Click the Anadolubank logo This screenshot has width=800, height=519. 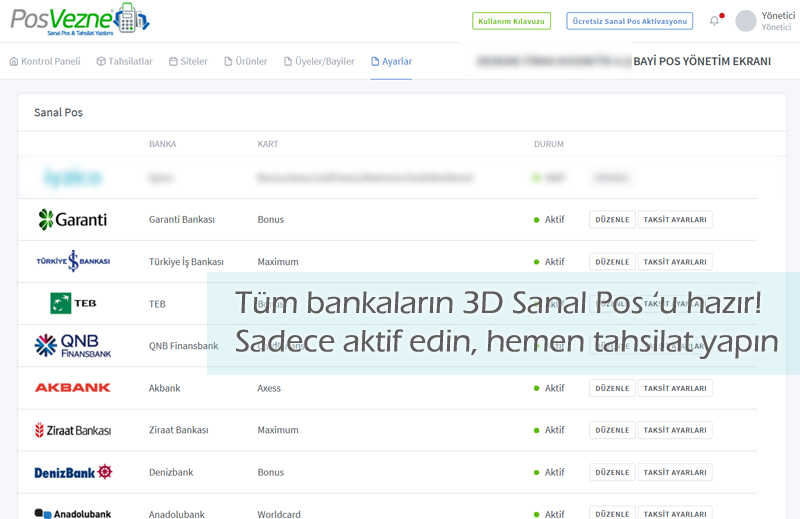pyautogui.click(x=73, y=513)
